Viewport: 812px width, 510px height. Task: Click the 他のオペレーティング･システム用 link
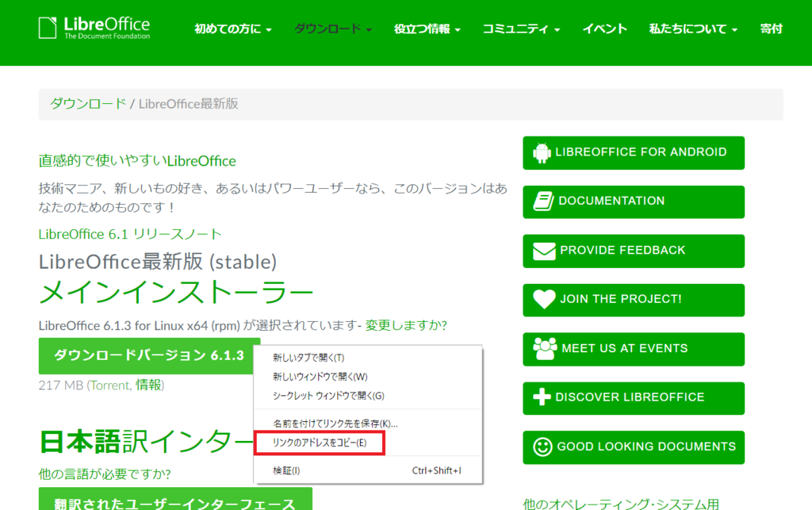pyautogui.click(x=621, y=504)
